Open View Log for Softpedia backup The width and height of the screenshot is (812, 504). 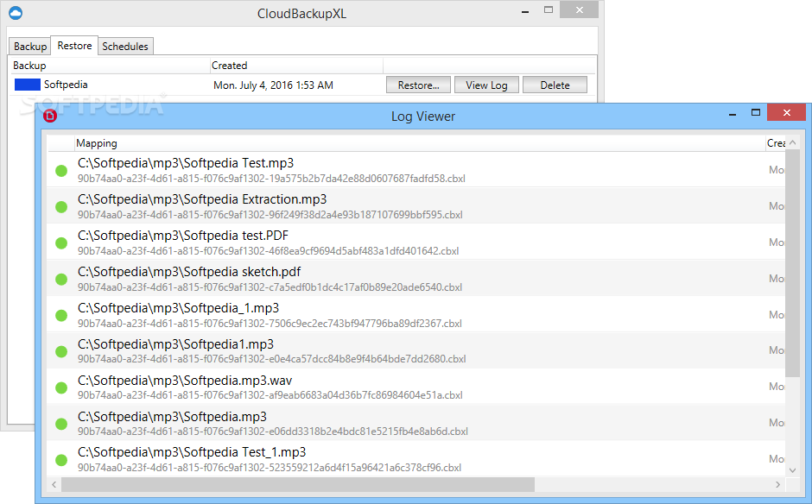tap(486, 85)
